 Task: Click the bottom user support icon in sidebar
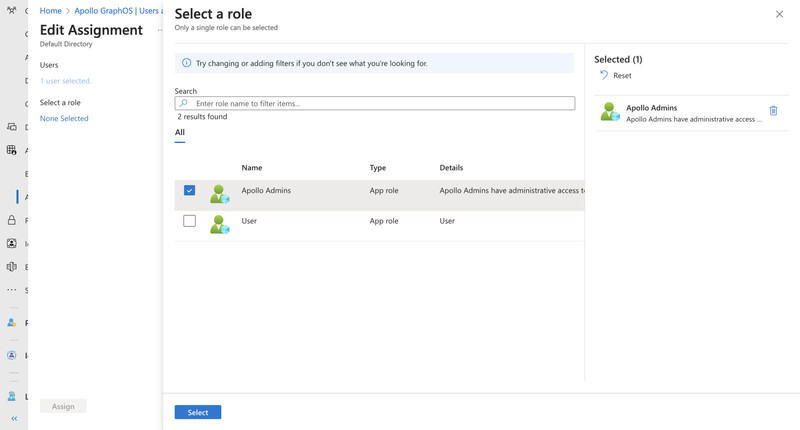[x=11, y=396]
